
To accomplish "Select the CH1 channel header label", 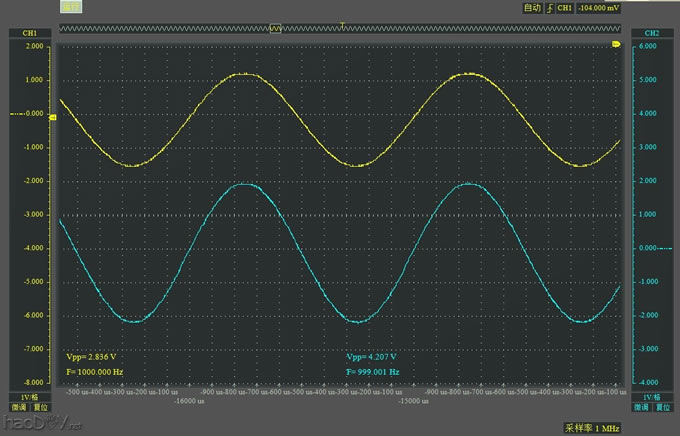I will pyautogui.click(x=29, y=33).
